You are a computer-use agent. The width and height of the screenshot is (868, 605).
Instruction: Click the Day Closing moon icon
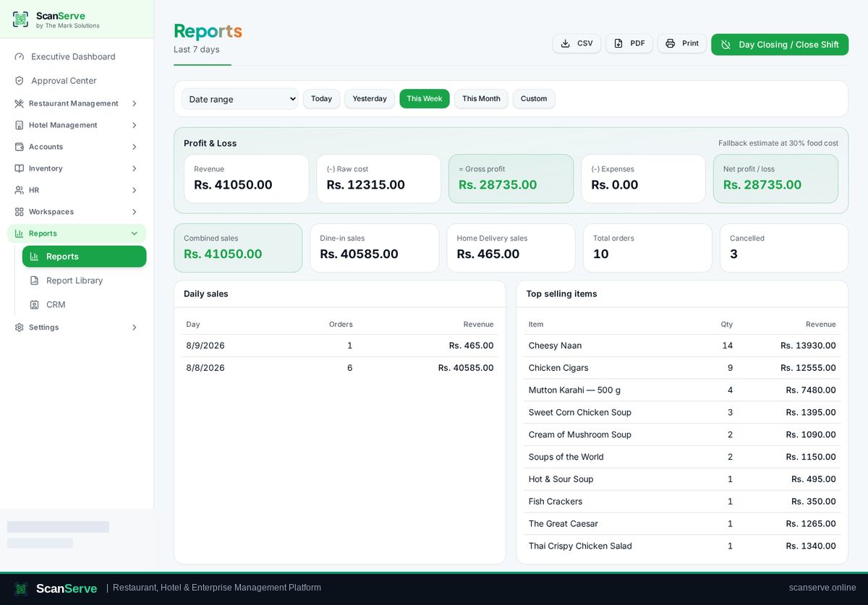point(726,45)
